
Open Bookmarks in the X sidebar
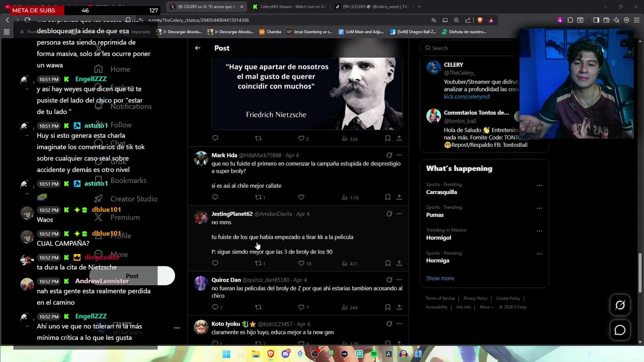tap(121, 180)
